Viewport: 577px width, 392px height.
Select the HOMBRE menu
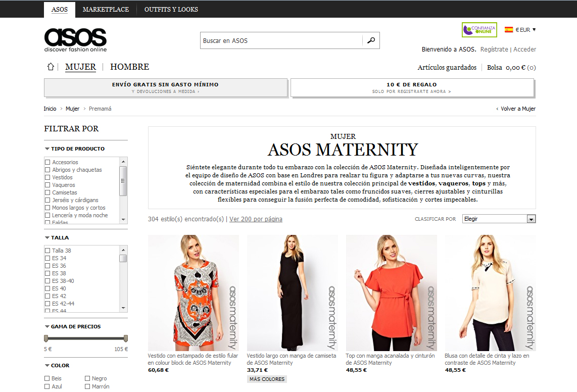[129, 67]
